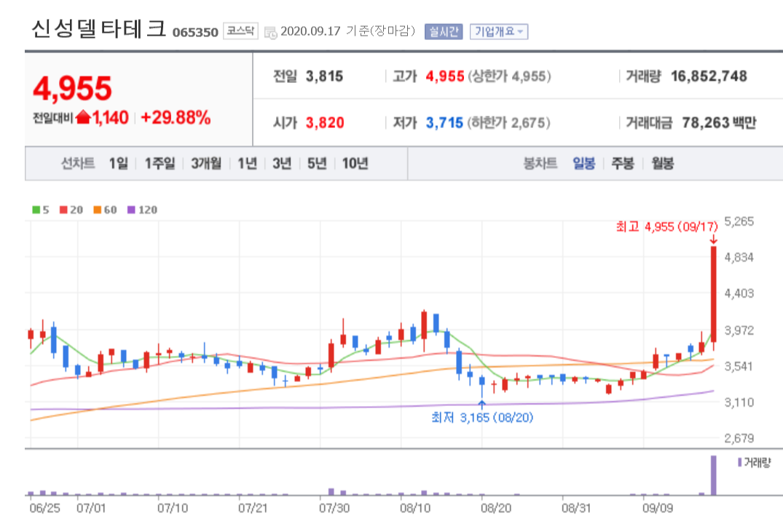
Task: Click the stock code 065350
Action: point(195,33)
